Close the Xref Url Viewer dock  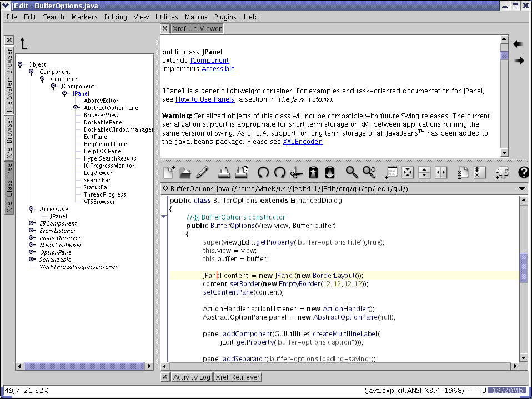[x=164, y=29]
